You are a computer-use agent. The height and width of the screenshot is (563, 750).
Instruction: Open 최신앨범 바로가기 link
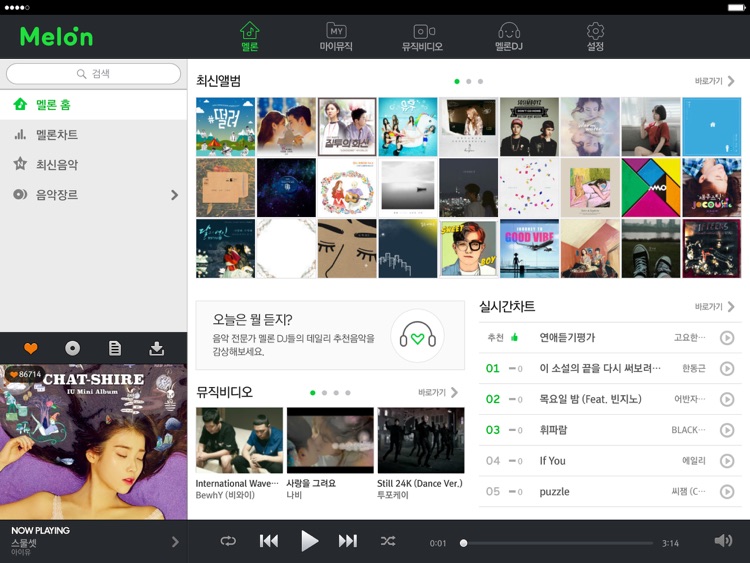[715, 81]
